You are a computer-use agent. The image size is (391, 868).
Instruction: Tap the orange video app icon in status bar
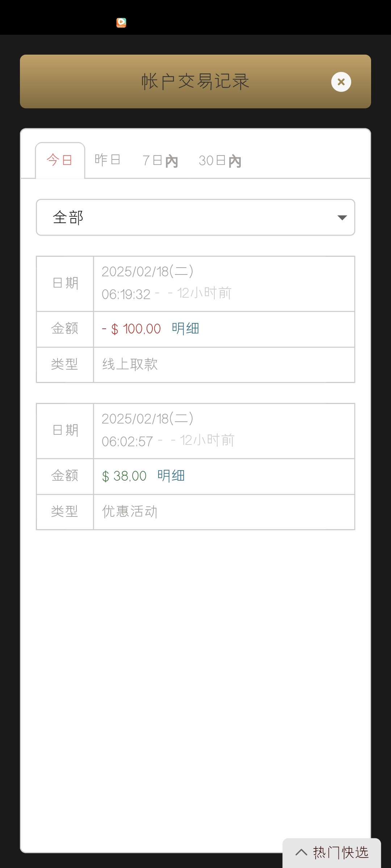pos(121,23)
